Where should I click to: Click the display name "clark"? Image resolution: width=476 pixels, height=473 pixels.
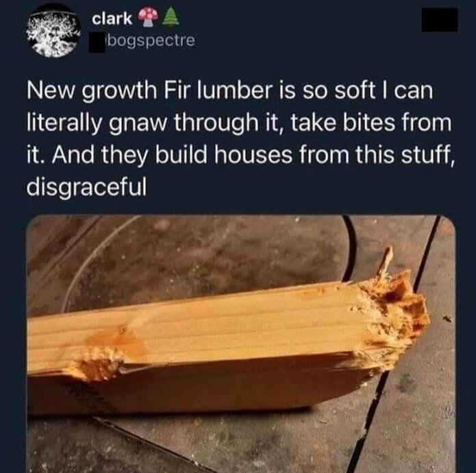(x=112, y=19)
